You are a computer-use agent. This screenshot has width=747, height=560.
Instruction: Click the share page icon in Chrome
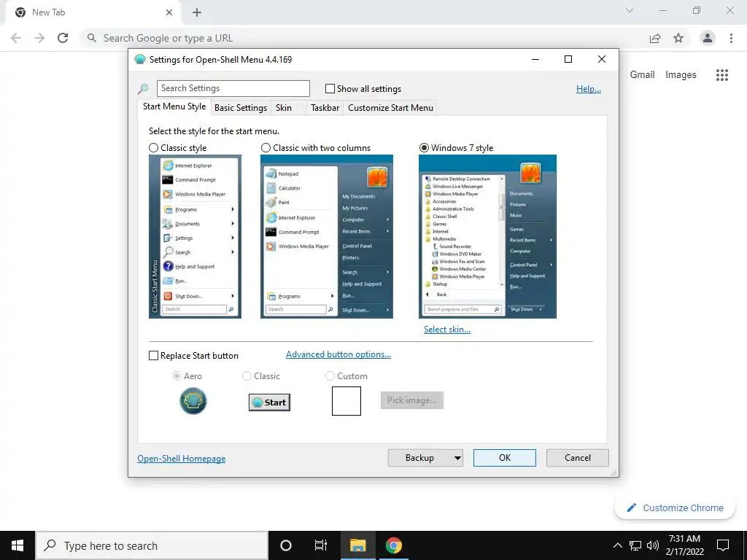click(655, 38)
